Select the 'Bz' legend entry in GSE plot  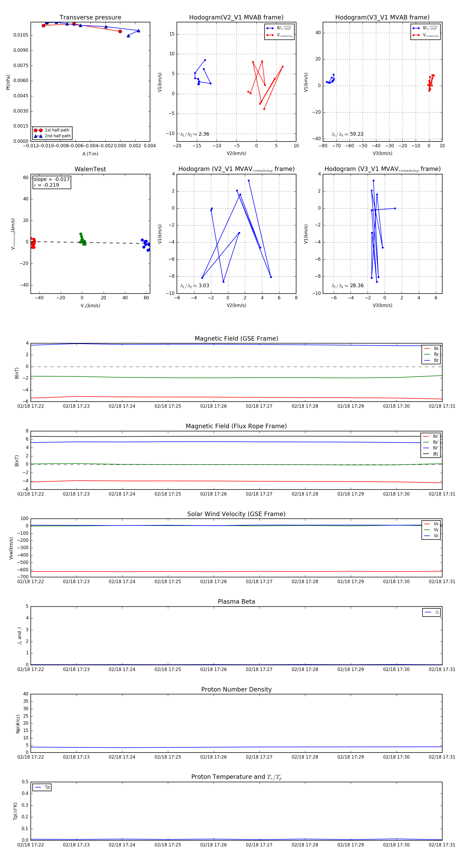[x=431, y=360]
